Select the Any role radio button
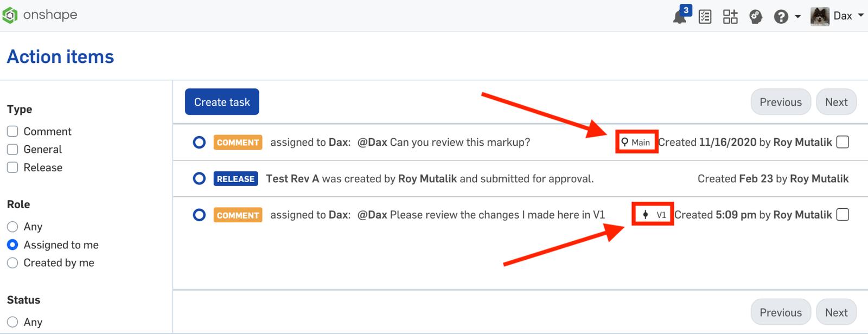The height and width of the screenshot is (334, 868). [x=12, y=227]
